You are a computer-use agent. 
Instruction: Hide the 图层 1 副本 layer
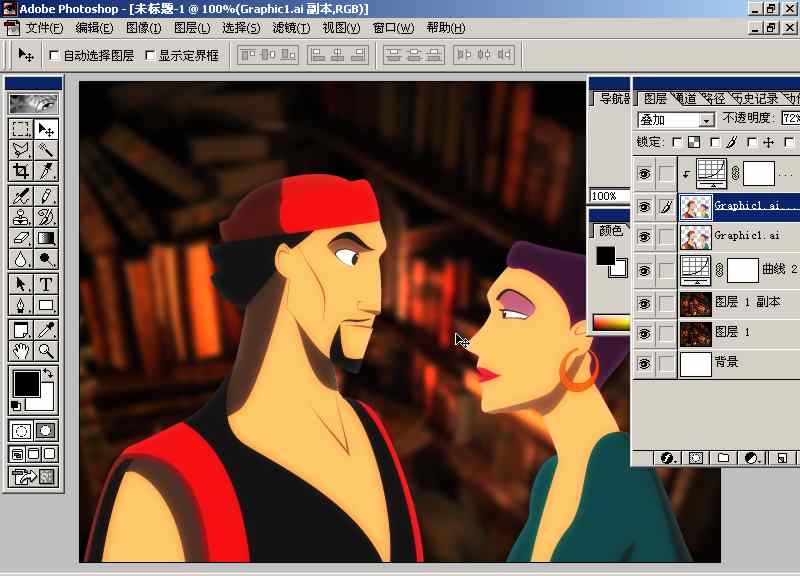[644, 304]
